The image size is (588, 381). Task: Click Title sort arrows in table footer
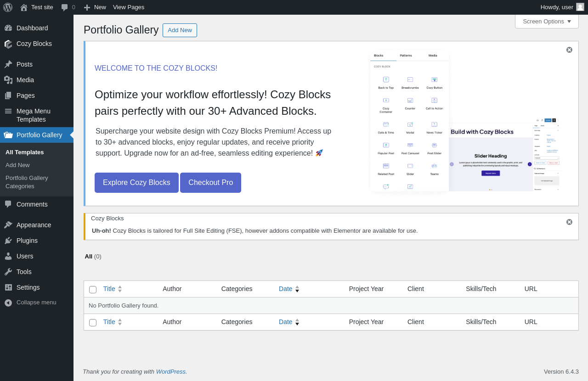coord(120,322)
